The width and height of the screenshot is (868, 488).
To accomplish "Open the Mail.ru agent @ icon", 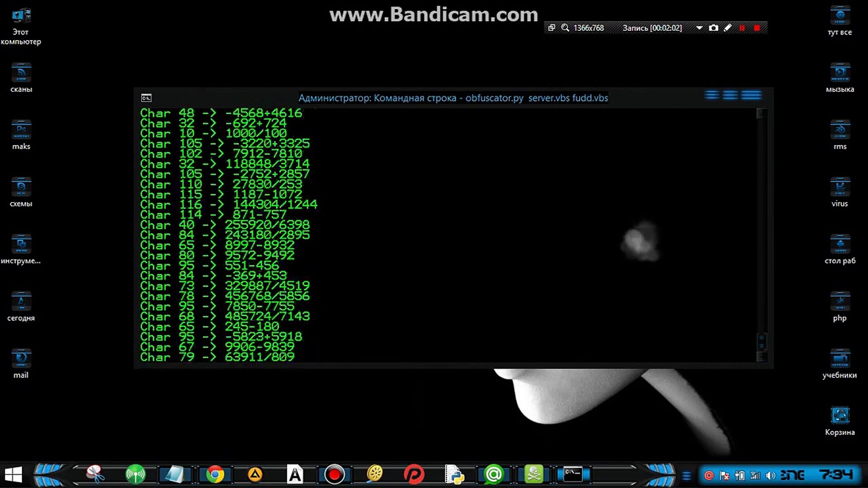I will [x=494, y=474].
